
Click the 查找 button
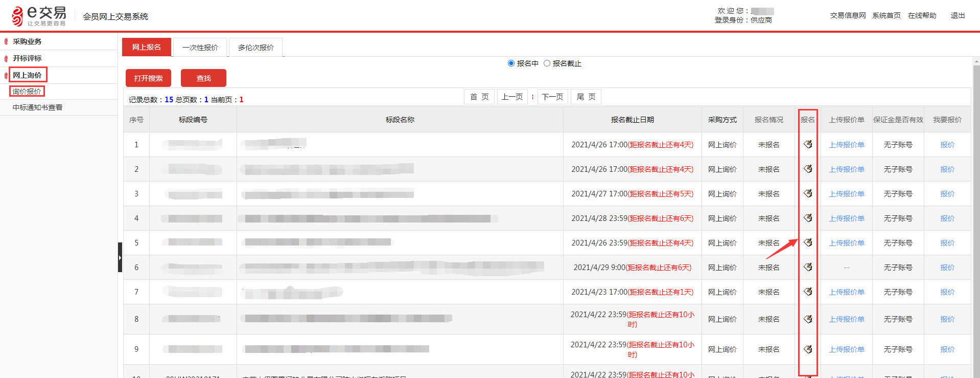[x=203, y=78]
